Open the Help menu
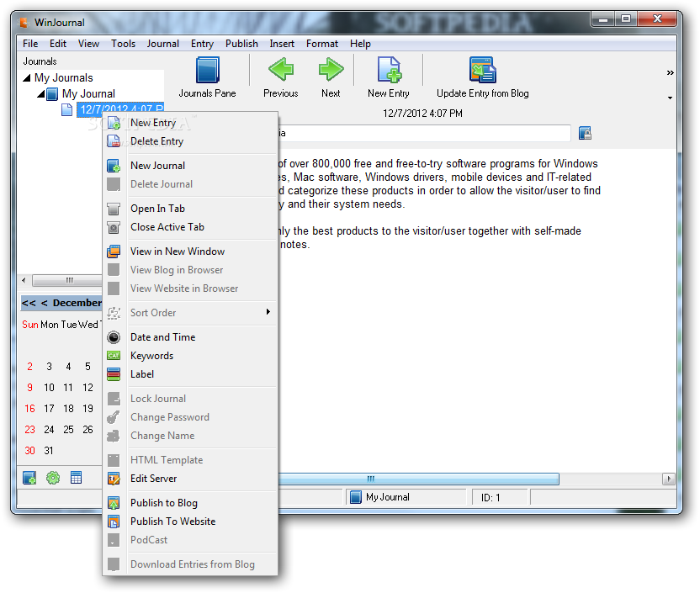 (x=360, y=44)
